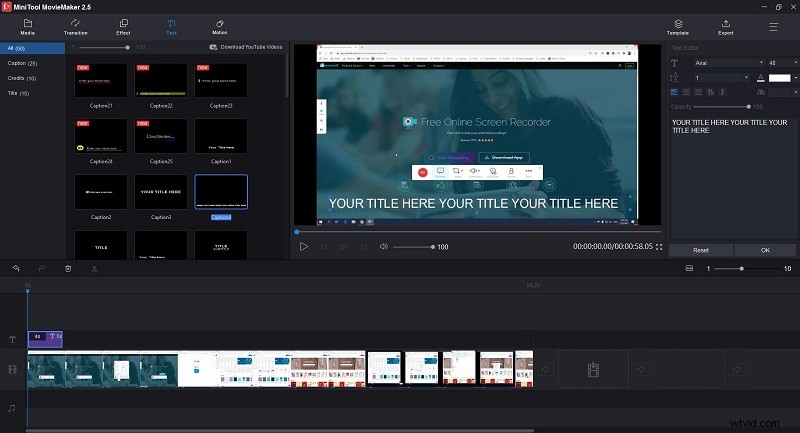
Task: Step to next frame
Action: (344, 246)
